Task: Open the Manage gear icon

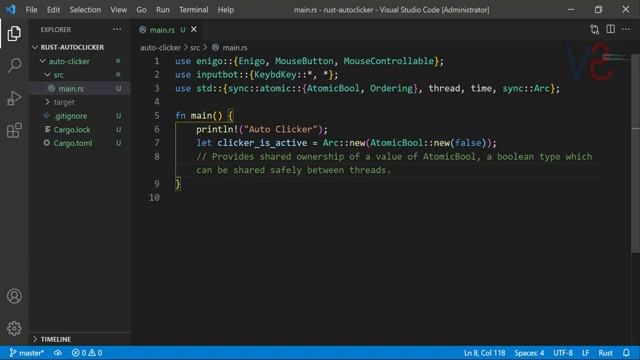Action: [x=14, y=328]
